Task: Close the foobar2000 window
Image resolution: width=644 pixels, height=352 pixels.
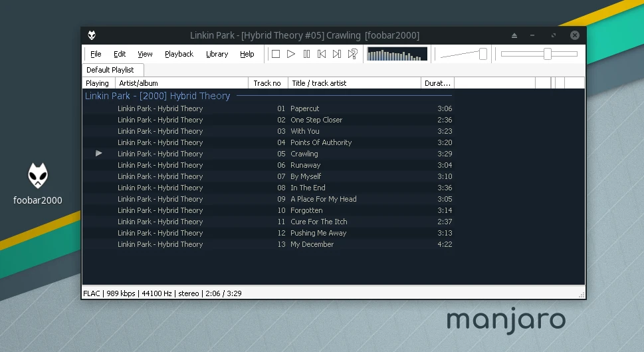Action: tap(575, 35)
